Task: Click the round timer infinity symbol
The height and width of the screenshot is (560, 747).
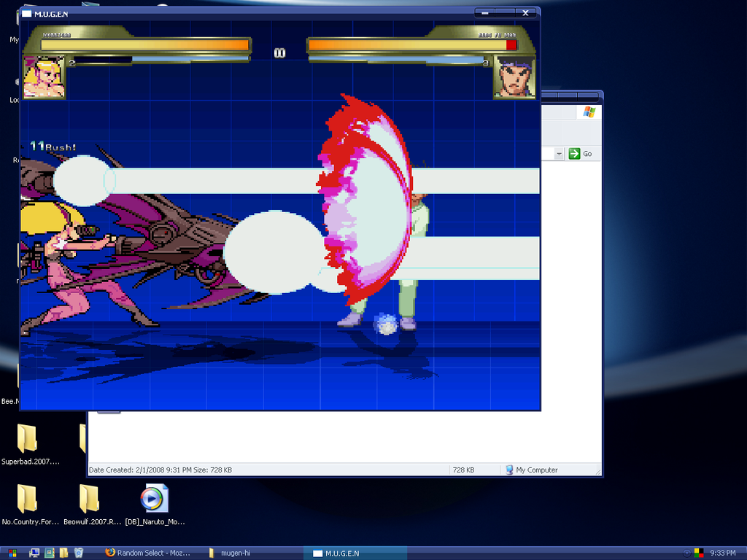Action: coord(279,52)
